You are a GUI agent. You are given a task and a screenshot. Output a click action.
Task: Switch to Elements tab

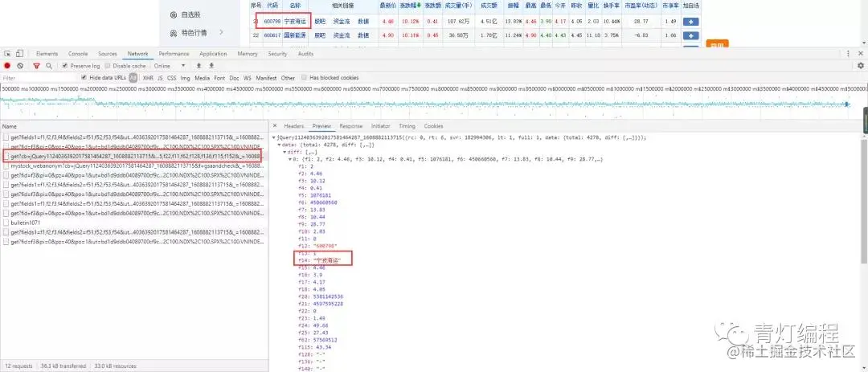click(x=47, y=54)
